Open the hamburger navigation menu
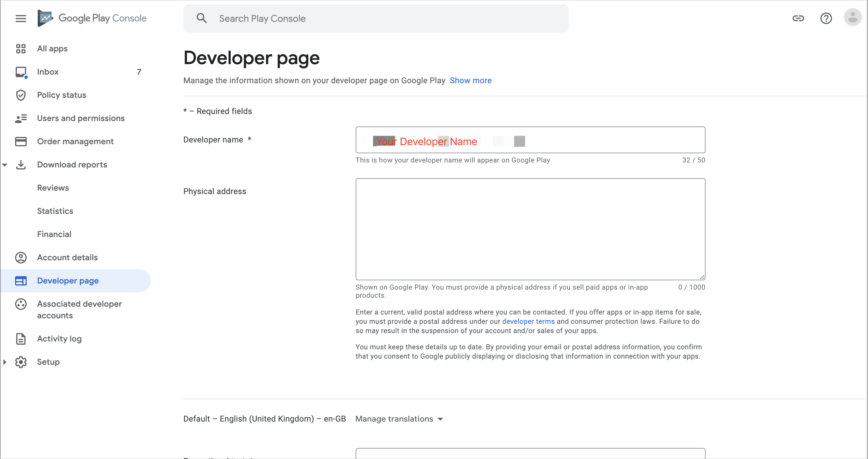This screenshot has height=459, width=868. (x=21, y=19)
